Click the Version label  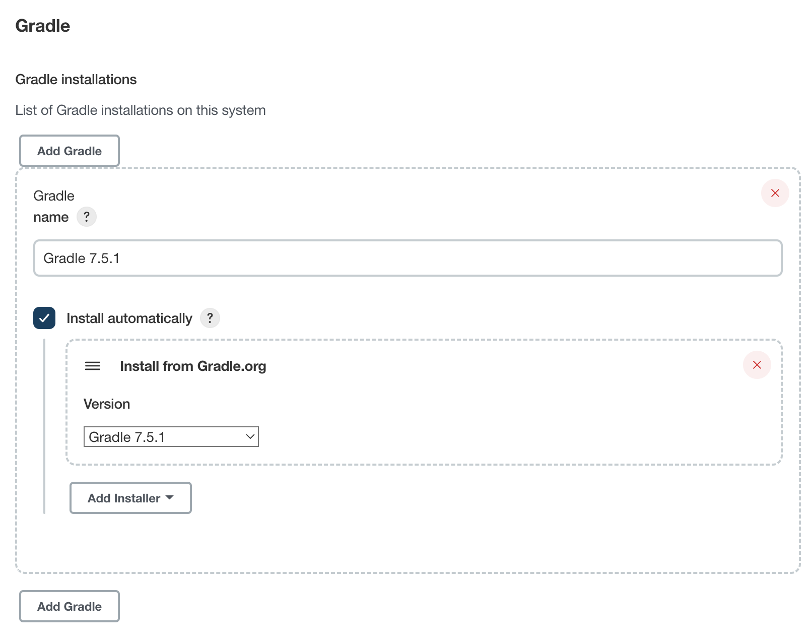(107, 404)
